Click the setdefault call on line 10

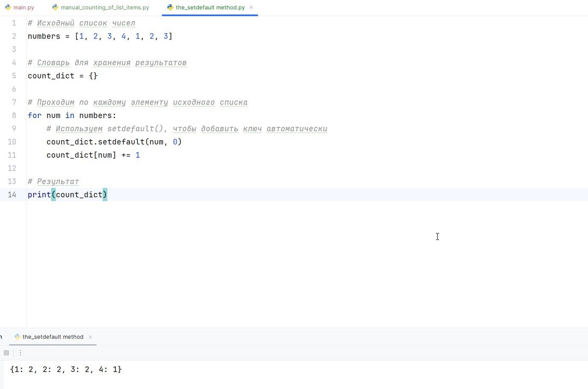click(114, 142)
